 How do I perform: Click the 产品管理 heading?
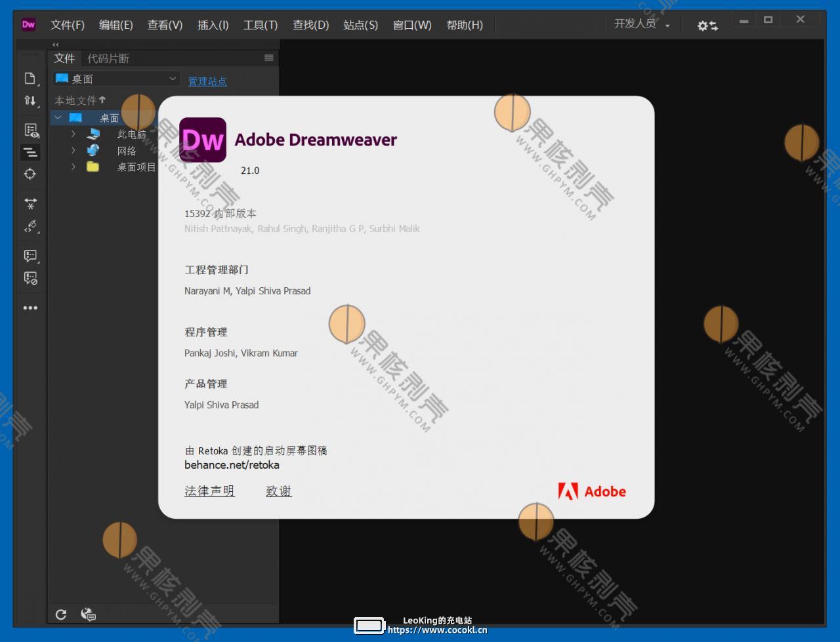(x=206, y=384)
